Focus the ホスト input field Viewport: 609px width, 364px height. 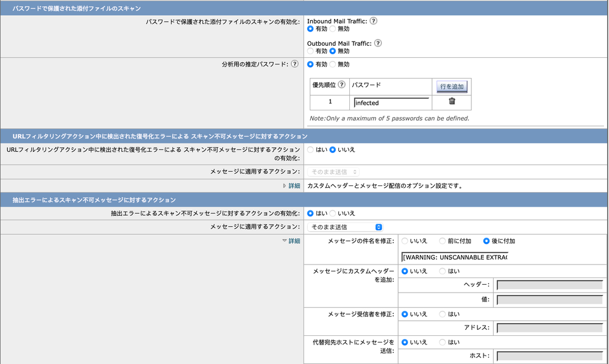point(550,355)
